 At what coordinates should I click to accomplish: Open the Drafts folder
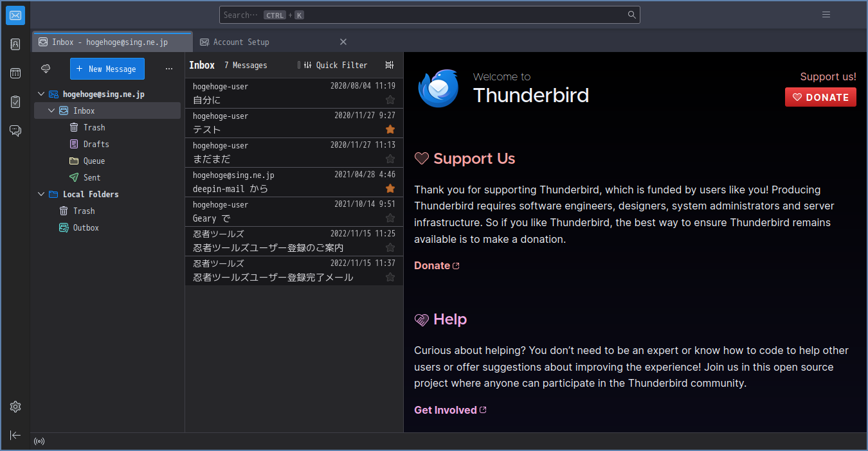point(107,144)
